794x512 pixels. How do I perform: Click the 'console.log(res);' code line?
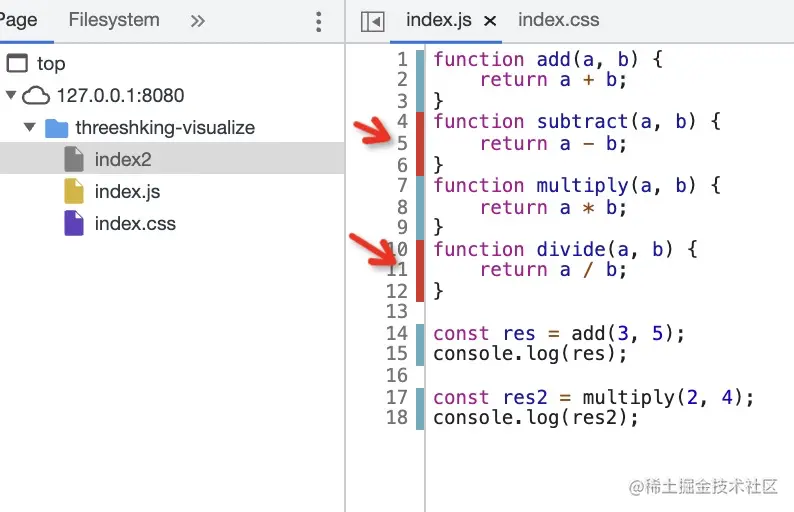click(530, 354)
